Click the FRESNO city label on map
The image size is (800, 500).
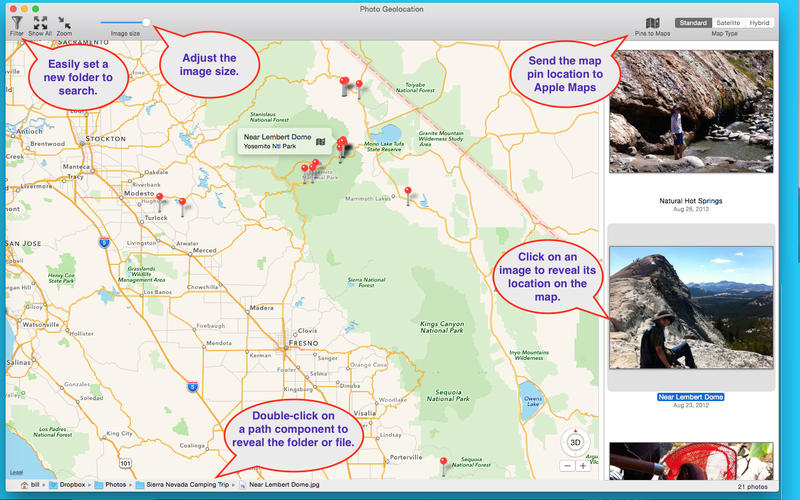(304, 343)
